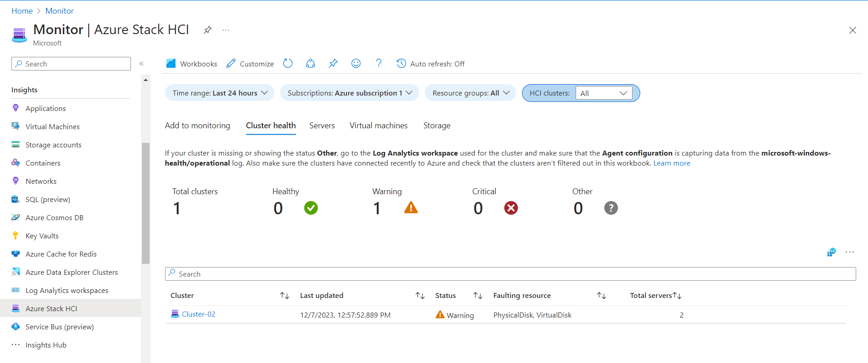Click the green Healthy checkmark icon
Screen dimensions: 868x363
click(311, 208)
